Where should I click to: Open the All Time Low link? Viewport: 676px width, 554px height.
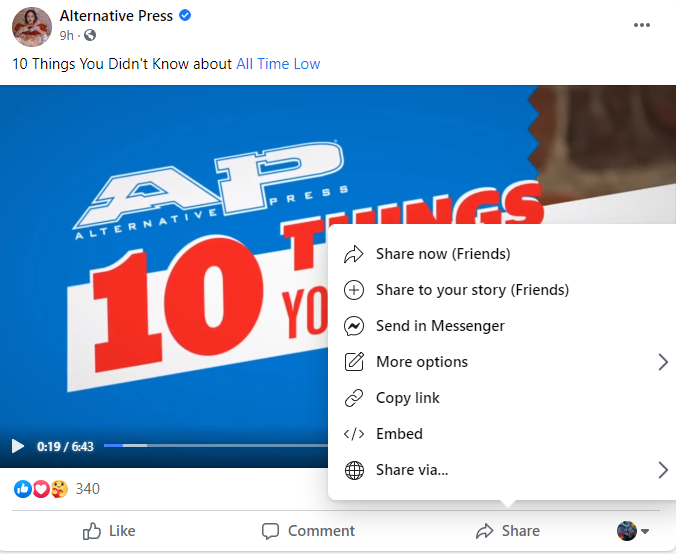[278, 64]
